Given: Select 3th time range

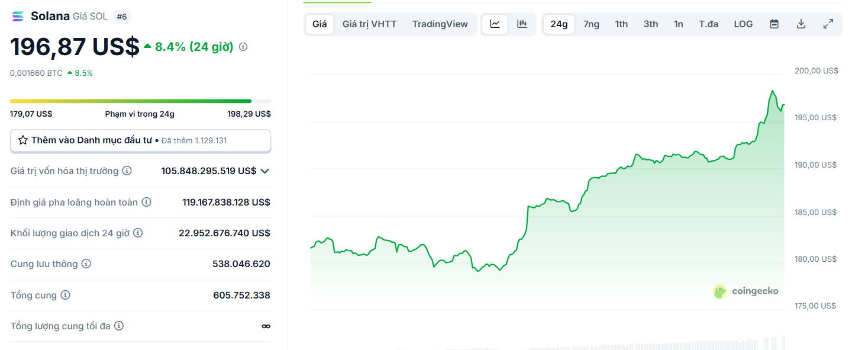Looking at the screenshot, I should pyautogui.click(x=651, y=24).
